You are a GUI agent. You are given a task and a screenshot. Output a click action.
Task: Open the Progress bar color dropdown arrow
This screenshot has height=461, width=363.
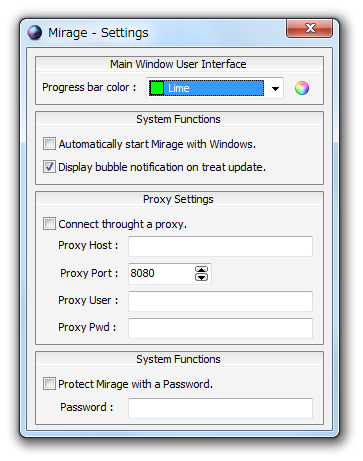point(275,88)
